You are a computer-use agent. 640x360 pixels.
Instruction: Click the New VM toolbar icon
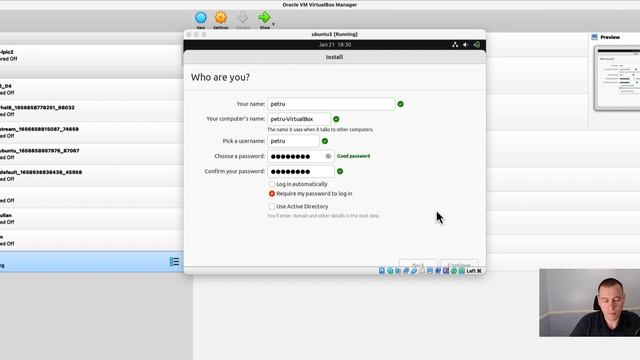200,18
